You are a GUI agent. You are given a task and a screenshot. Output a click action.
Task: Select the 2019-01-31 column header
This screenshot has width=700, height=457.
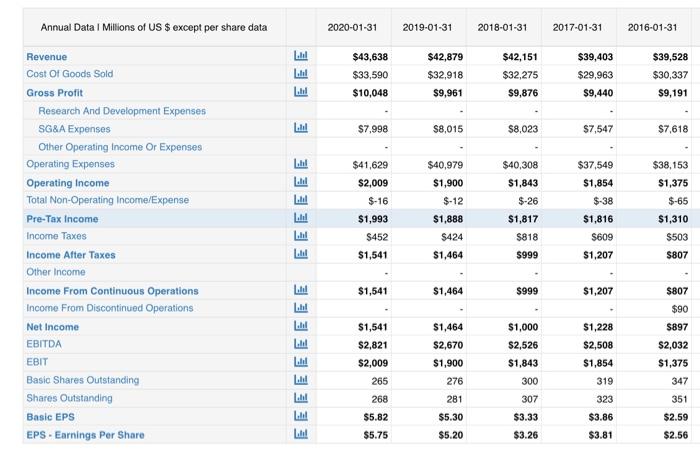tap(427, 28)
